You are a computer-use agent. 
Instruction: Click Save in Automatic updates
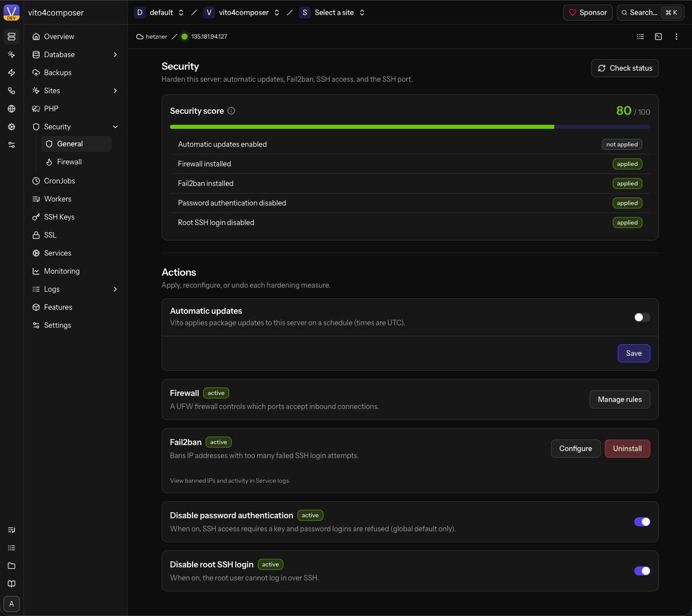coord(634,353)
